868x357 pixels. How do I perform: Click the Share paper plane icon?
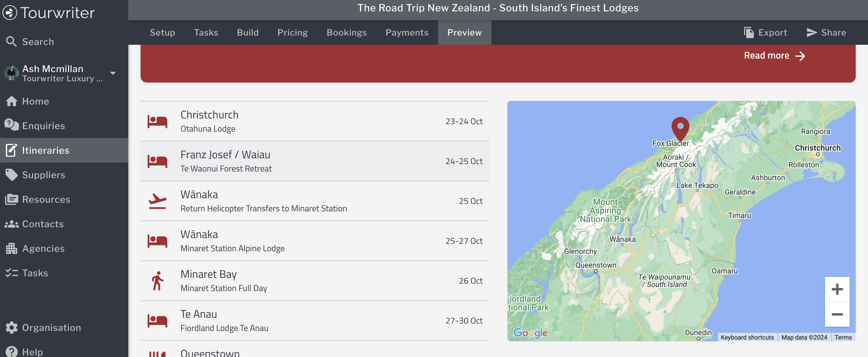812,33
